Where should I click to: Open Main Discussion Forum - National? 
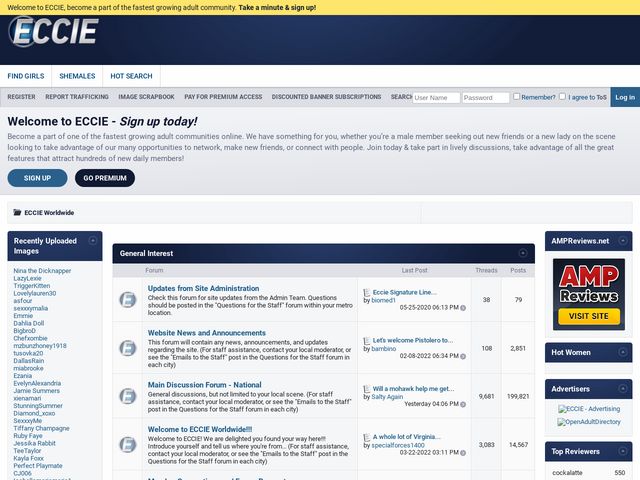coord(204,384)
